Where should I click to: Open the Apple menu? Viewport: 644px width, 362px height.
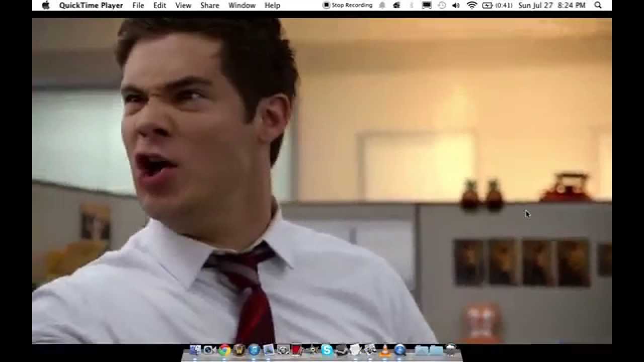[46, 5]
